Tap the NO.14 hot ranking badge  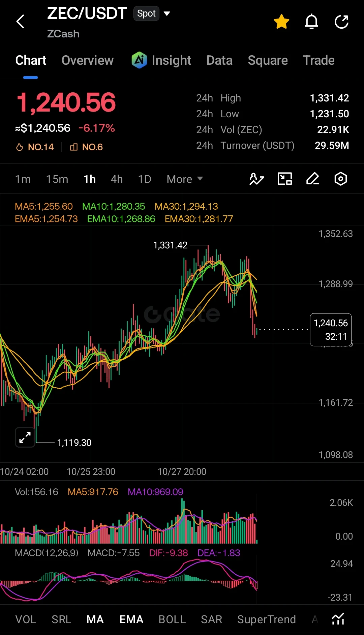[x=35, y=147]
